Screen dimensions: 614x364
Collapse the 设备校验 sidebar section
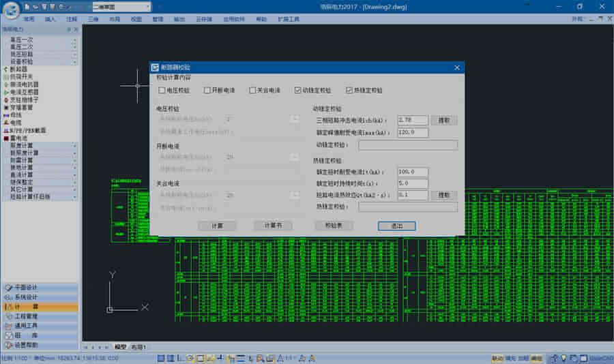(40, 61)
